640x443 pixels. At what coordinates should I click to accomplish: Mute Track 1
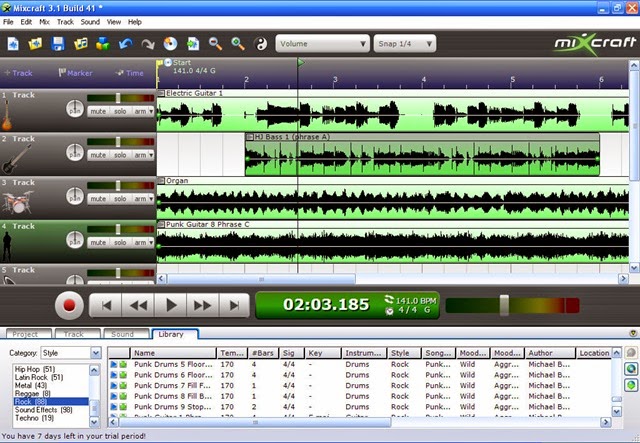point(98,111)
